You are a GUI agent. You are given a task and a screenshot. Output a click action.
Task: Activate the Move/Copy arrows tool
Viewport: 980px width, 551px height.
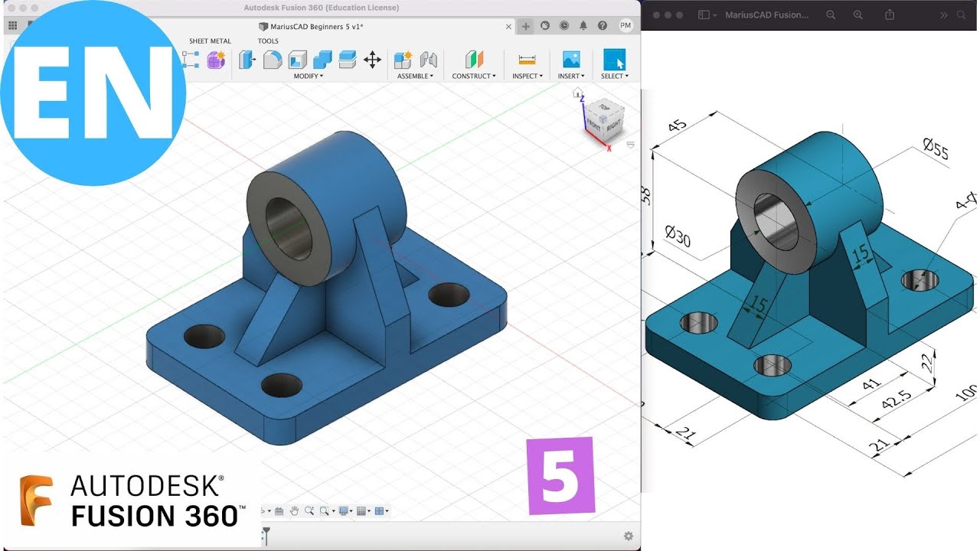coord(372,60)
